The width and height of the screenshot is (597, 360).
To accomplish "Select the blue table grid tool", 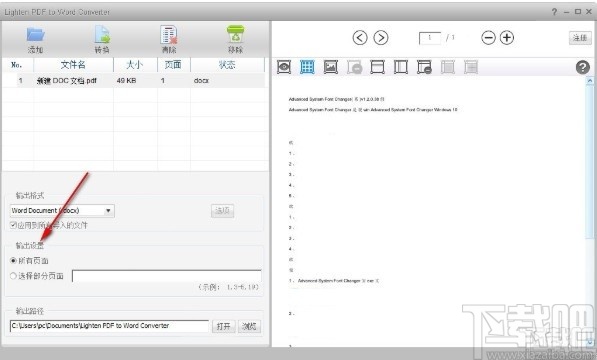I will point(307,67).
